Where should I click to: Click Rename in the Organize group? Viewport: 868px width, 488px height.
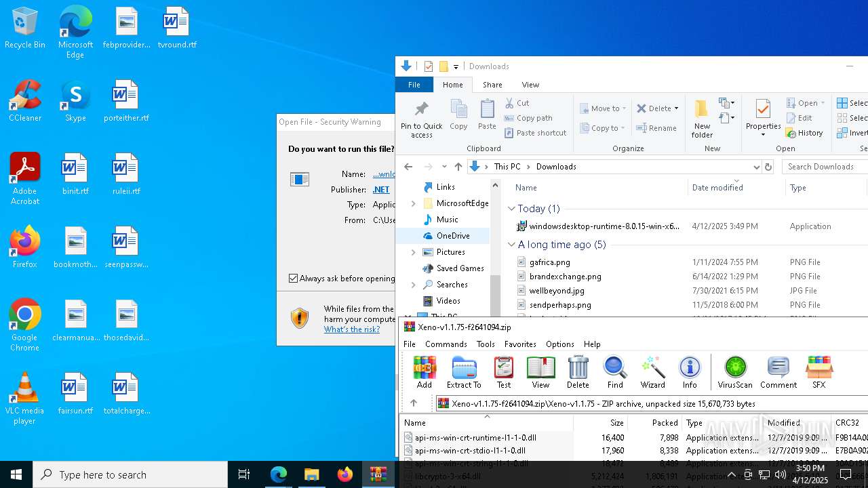point(656,128)
